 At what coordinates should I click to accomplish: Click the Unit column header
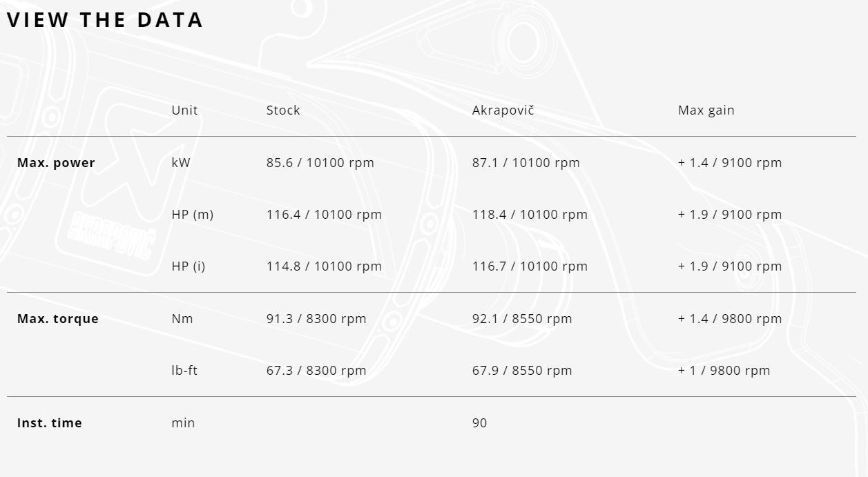[x=184, y=110]
